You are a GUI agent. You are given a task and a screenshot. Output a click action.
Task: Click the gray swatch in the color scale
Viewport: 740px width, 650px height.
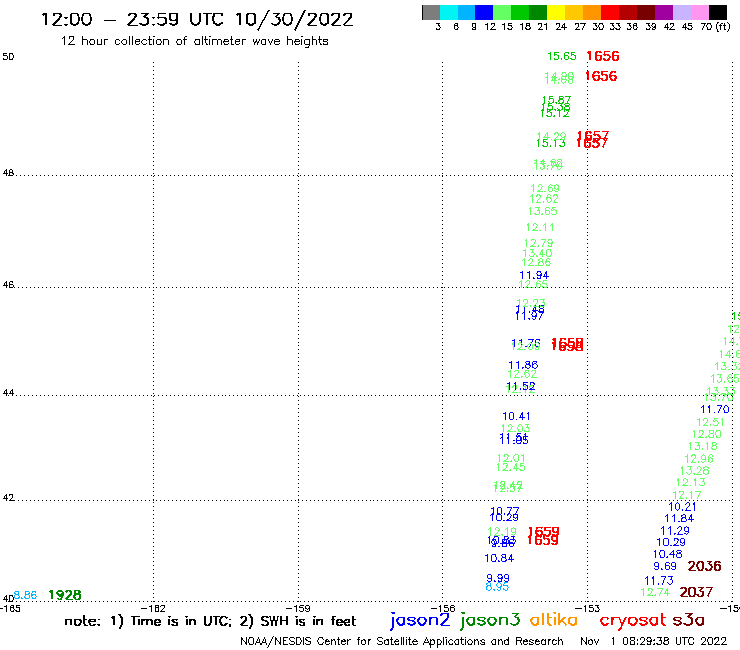(431, 12)
